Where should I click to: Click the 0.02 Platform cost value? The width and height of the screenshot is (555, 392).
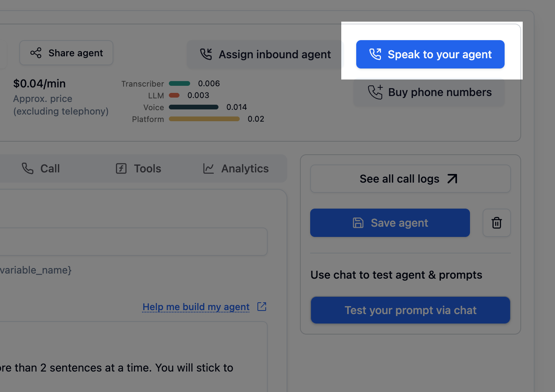256,119
